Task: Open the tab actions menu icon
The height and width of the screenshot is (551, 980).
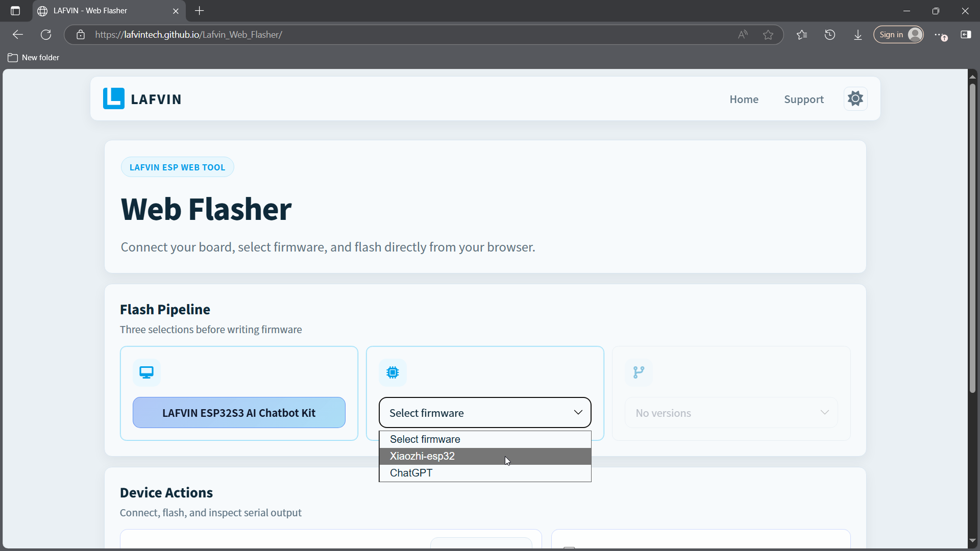Action: pyautogui.click(x=15, y=11)
